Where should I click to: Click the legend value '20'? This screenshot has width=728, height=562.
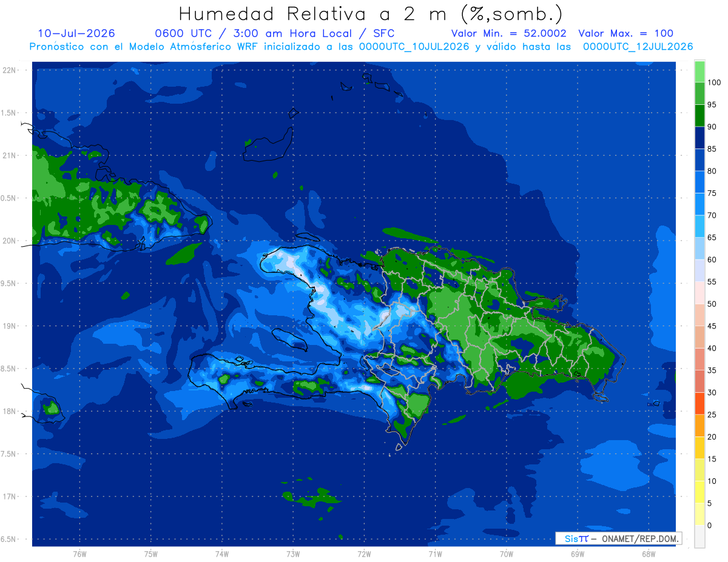(x=712, y=437)
